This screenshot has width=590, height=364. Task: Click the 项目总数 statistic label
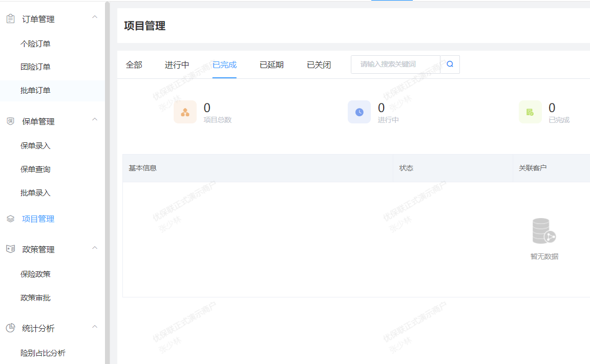pyautogui.click(x=218, y=120)
